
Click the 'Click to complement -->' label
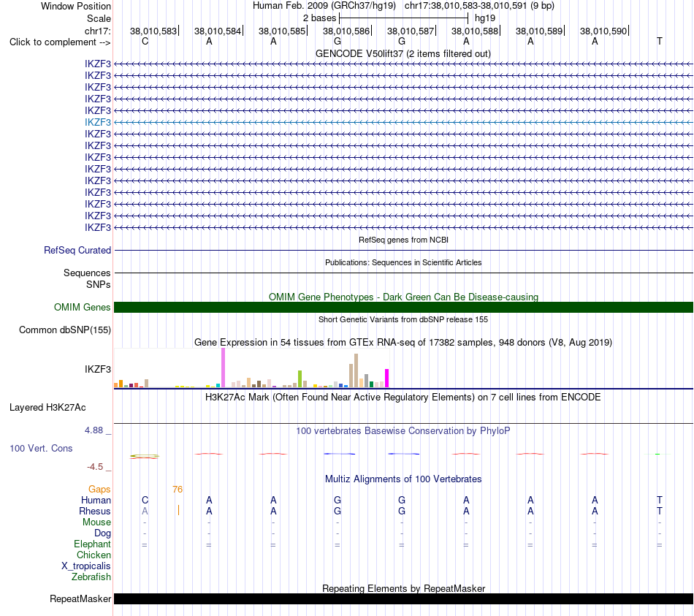point(60,42)
